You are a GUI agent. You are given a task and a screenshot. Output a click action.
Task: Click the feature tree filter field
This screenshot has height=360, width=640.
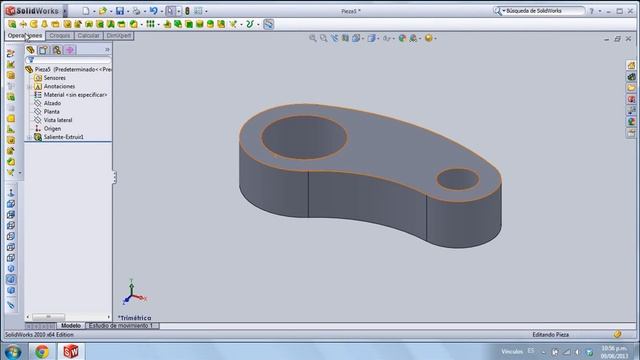point(68,60)
